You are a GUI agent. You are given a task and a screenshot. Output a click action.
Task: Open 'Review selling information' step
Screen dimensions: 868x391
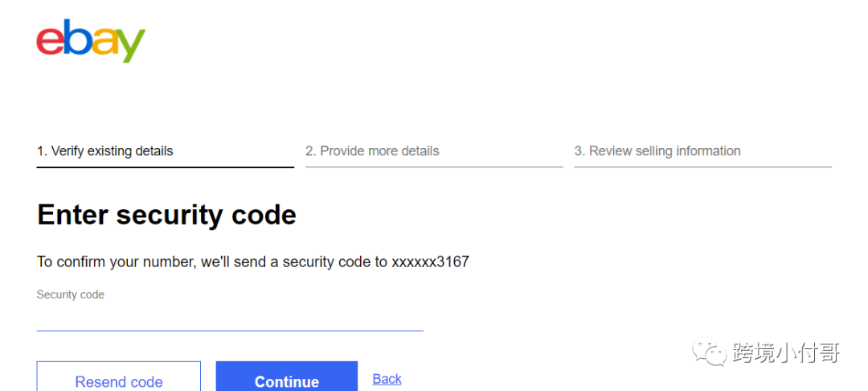pyautogui.click(x=657, y=150)
